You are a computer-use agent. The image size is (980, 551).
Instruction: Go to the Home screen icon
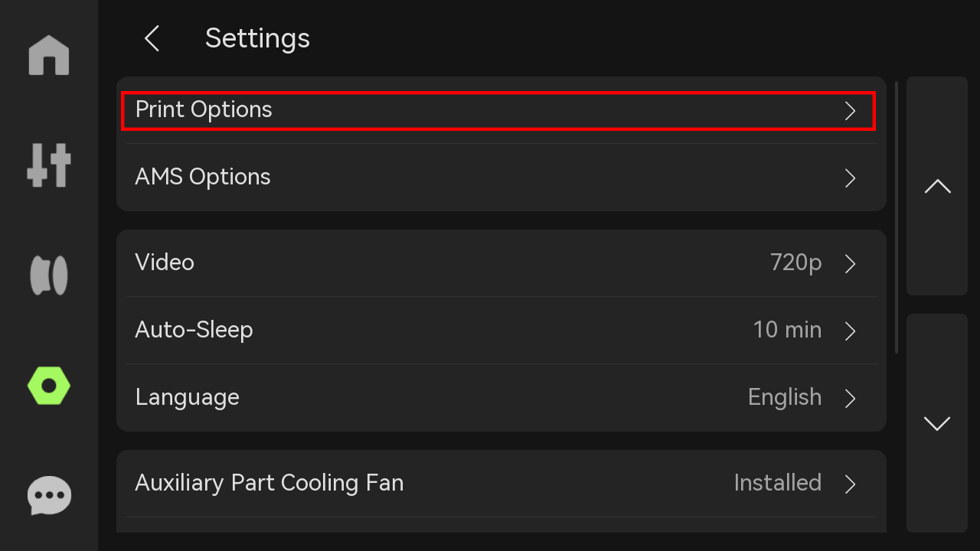(49, 55)
